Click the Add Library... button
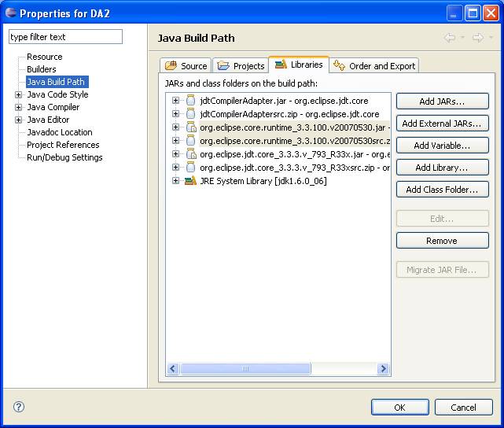The height and width of the screenshot is (428, 504). (x=443, y=168)
